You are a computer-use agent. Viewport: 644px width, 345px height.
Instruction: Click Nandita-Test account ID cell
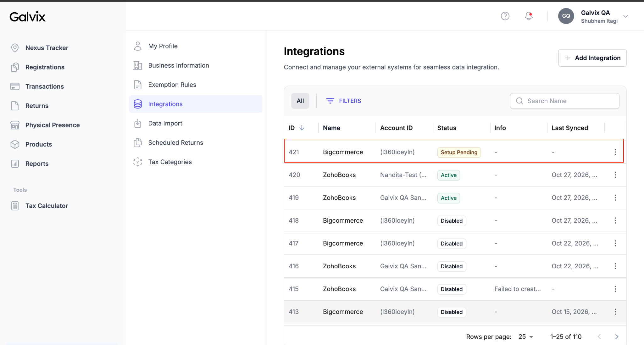403,175
